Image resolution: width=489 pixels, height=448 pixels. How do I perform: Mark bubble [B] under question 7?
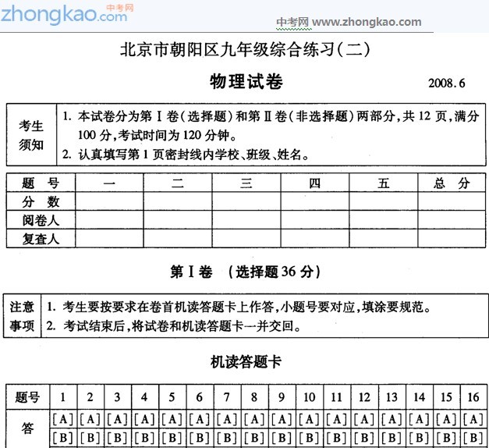(x=227, y=438)
